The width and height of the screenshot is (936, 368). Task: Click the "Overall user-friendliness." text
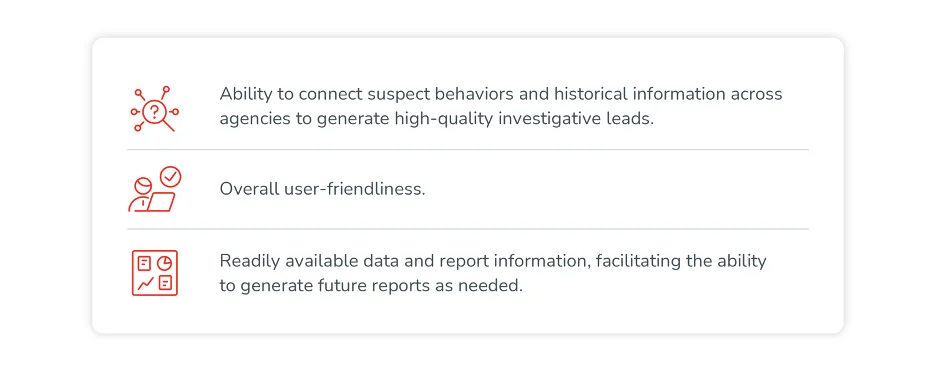(322, 189)
